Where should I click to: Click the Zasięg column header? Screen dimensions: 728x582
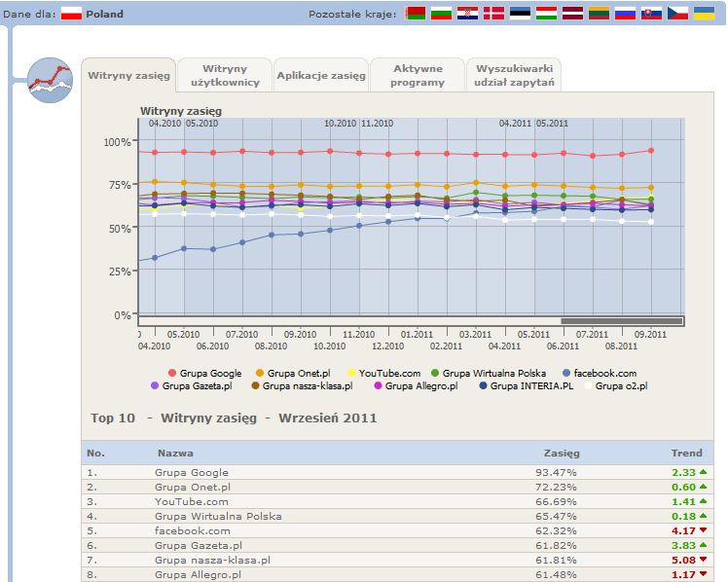pos(562,453)
